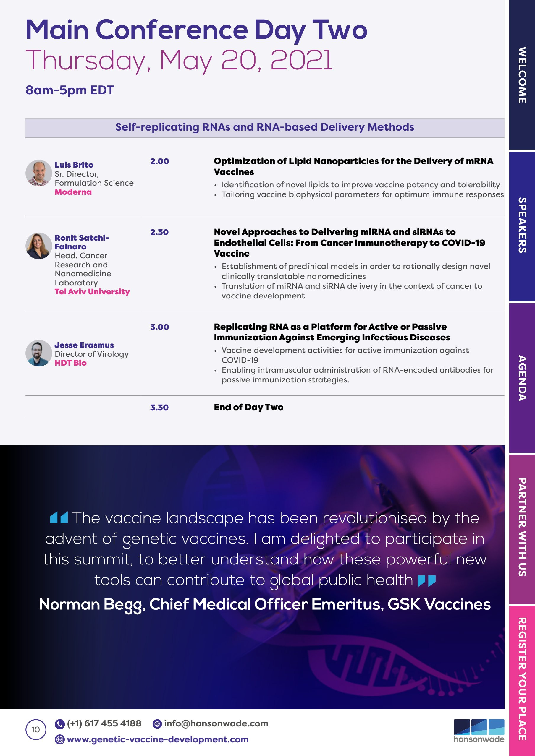Click the Optimization of Lipid Nanoparticles session title
The image size is (535, 756).
tap(353, 166)
